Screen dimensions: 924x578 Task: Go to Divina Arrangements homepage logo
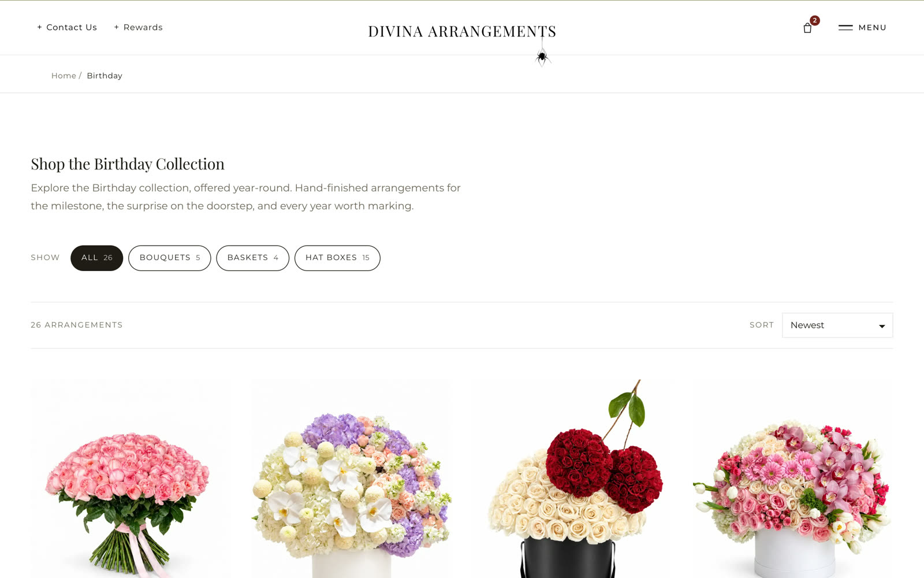[x=462, y=31]
